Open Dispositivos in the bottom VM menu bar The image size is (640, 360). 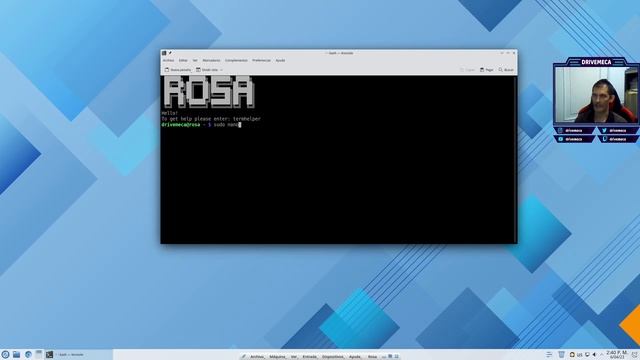point(333,357)
